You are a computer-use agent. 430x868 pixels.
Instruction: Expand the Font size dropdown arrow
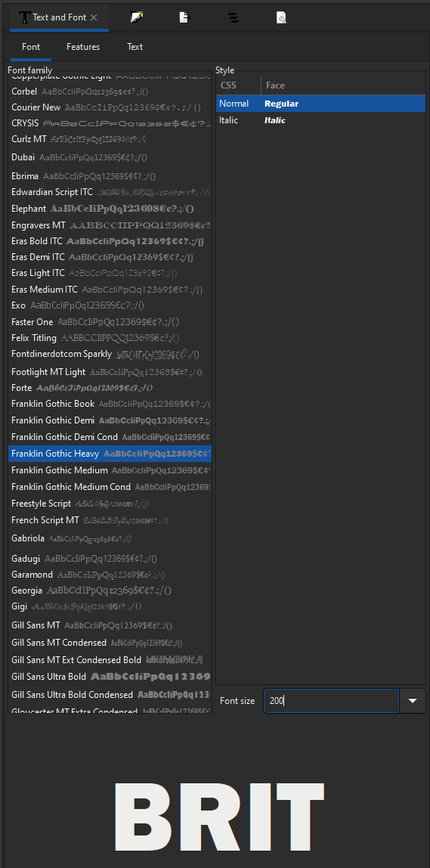[413, 701]
